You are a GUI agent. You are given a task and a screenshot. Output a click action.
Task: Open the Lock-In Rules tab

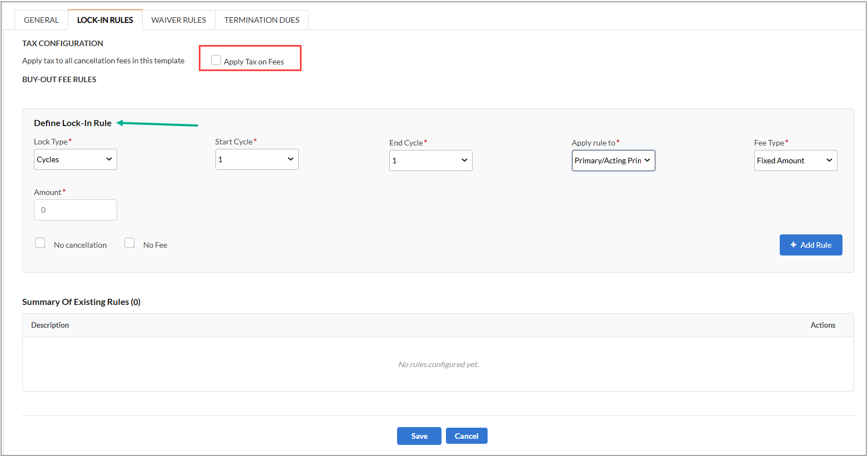(x=105, y=20)
